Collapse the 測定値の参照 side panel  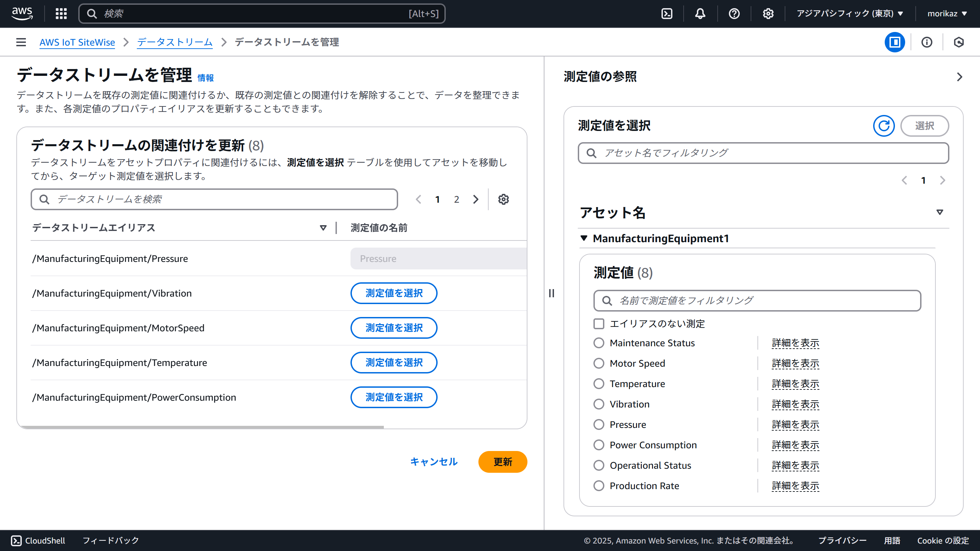point(960,77)
